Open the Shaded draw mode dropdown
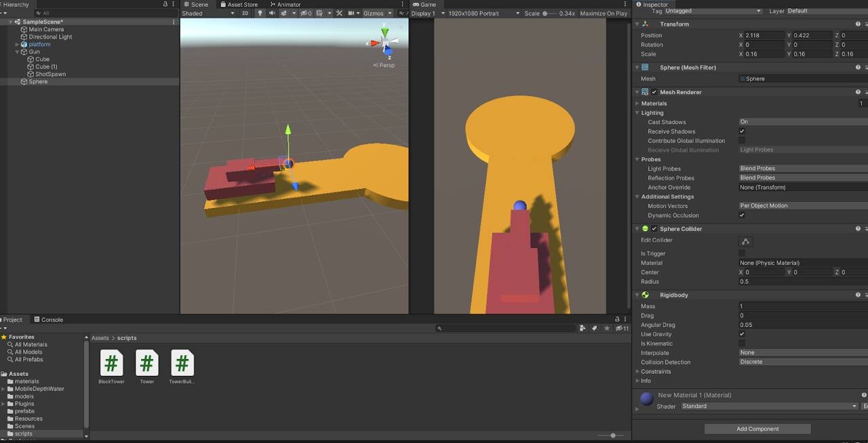 point(208,13)
